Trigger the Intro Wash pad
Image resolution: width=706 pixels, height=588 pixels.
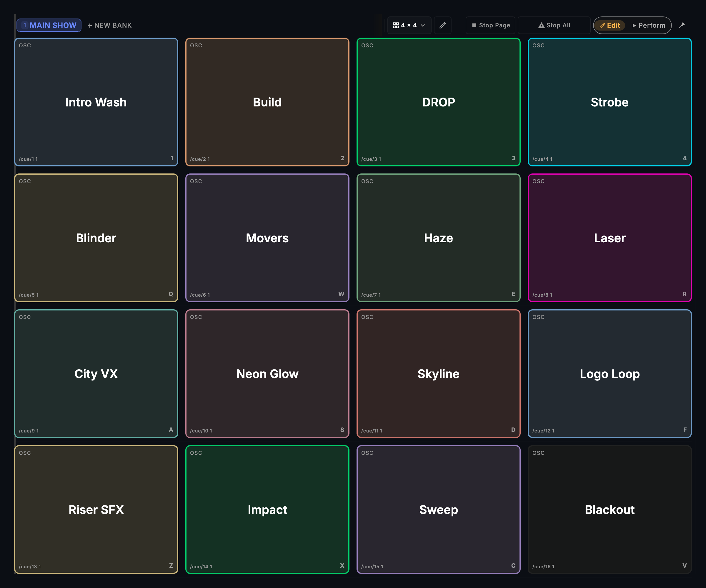tap(96, 102)
